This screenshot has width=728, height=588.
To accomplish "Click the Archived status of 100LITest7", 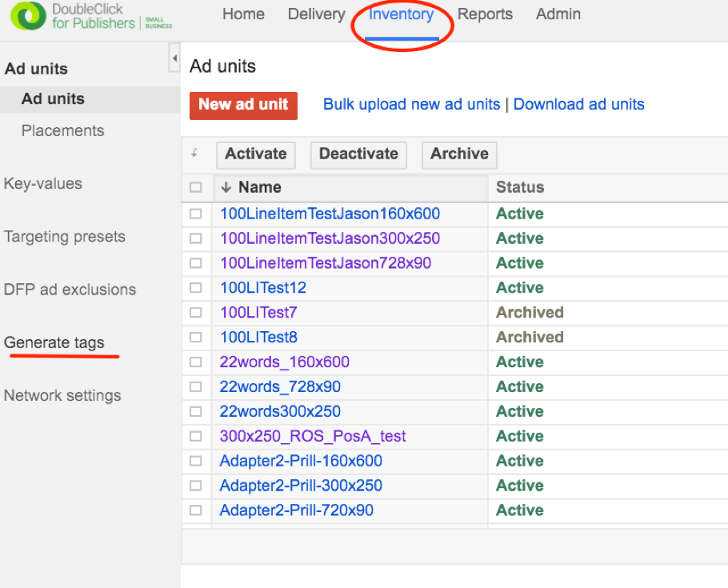I will pyautogui.click(x=530, y=313).
